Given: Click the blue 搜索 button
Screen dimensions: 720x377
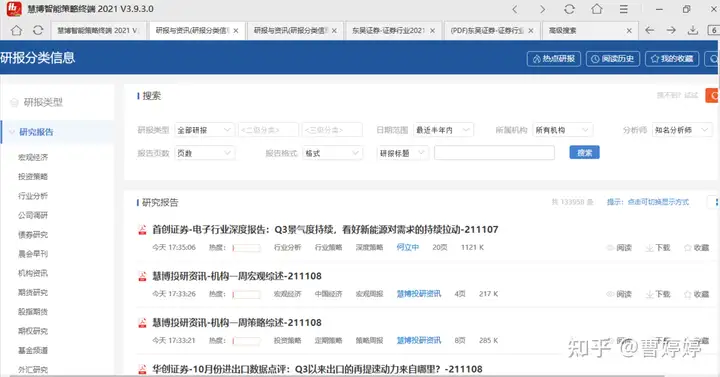Looking at the screenshot, I should click(584, 152).
